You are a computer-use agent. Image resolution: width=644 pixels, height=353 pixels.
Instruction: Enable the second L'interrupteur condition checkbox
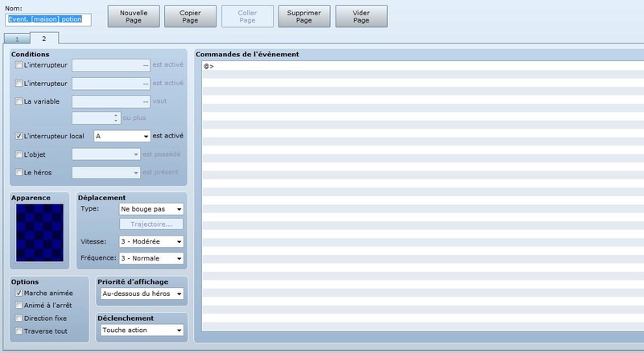point(19,84)
